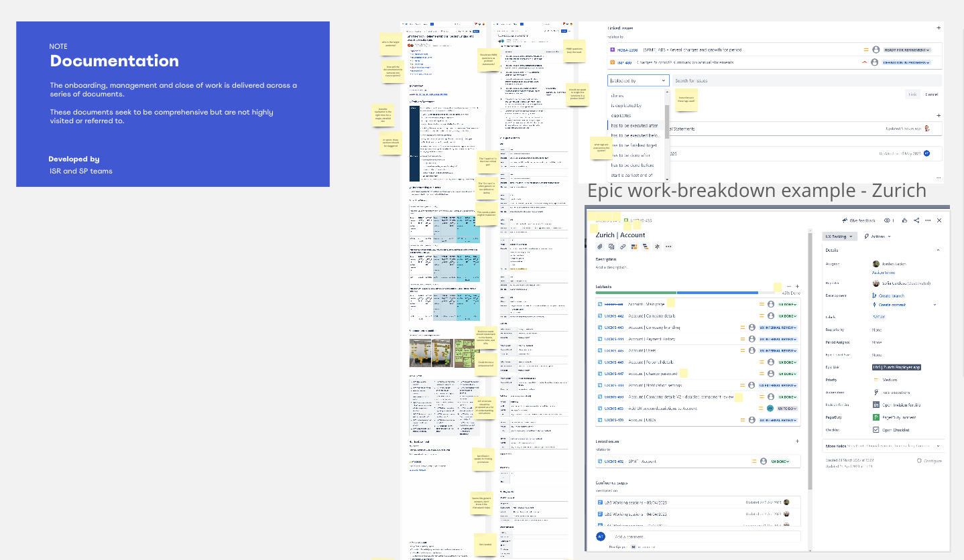Click the link icon in issue toolbar
This screenshot has height=560, width=964.
pyautogui.click(x=623, y=247)
